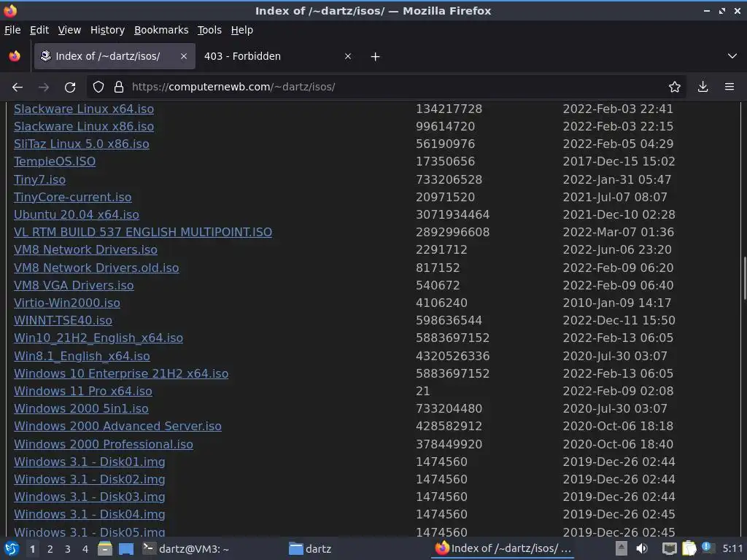Click date 2017-Dec-15 15:02 for TempleOS
747x560 pixels.
point(619,161)
